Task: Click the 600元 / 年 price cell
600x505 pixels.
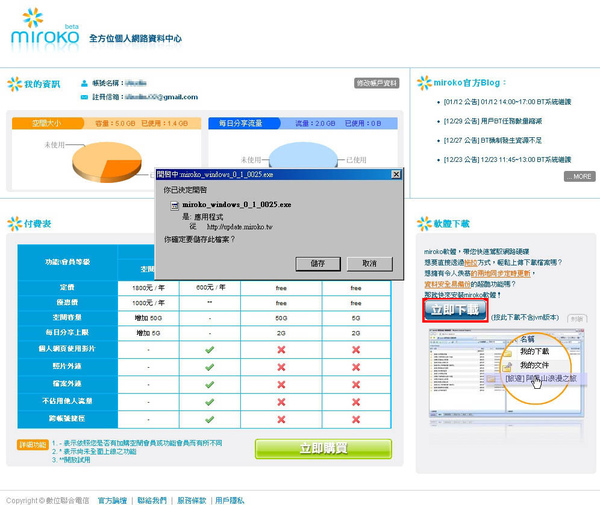Action: coord(210,288)
